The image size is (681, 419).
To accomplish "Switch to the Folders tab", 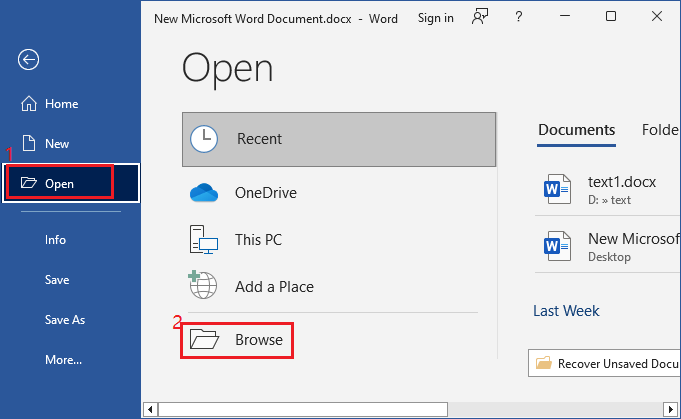I will point(660,130).
